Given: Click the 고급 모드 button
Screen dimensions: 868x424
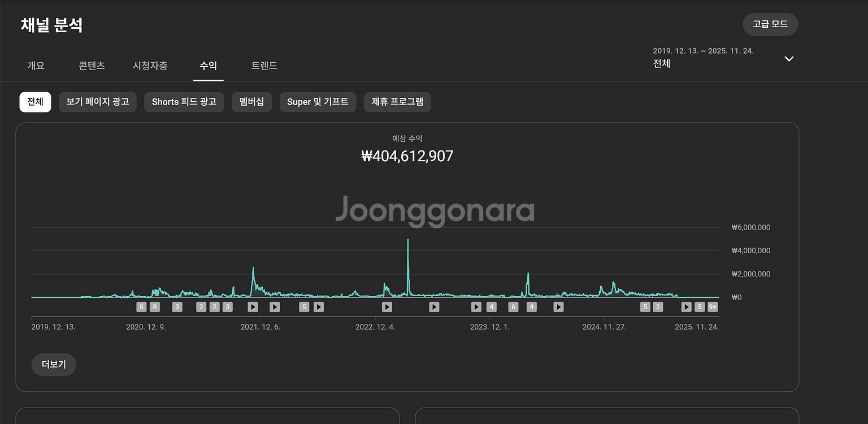Looking at the screenshot, I should 770,24.
